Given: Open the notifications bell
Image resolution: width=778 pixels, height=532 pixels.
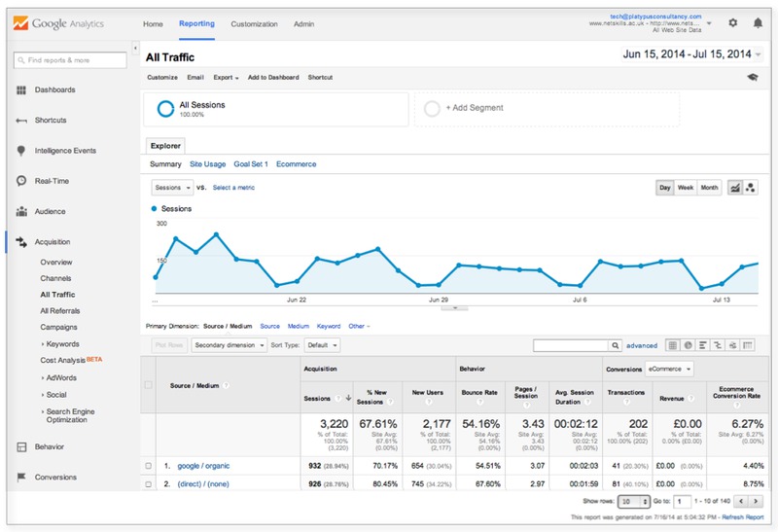Looking at the screenshot, I should [x=758, y=22].
